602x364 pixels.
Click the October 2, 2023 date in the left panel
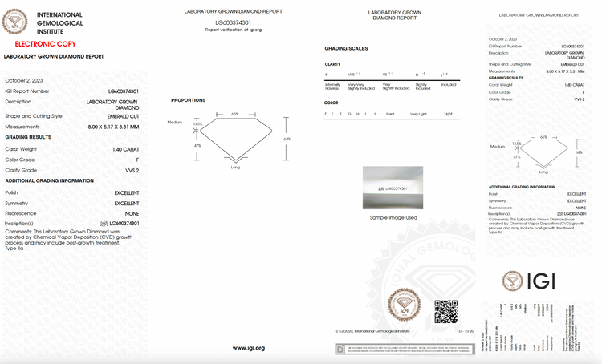click(x=24, y=80)
